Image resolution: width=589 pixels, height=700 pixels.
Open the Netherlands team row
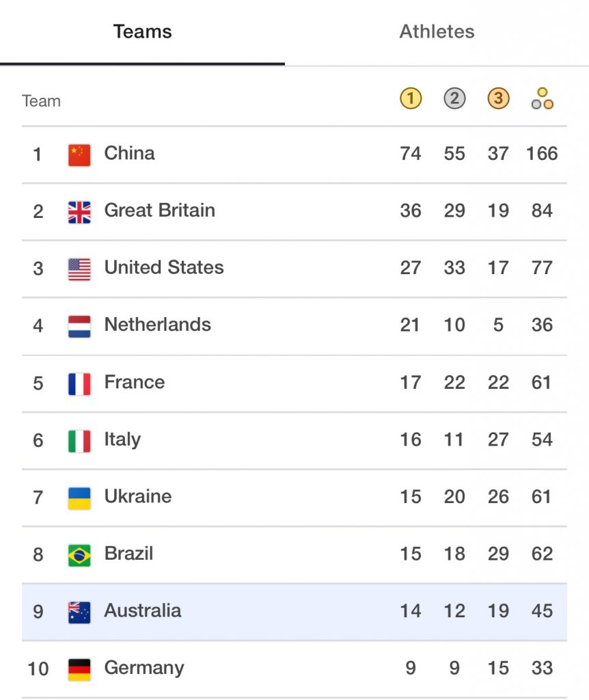[x=294, y=326]
